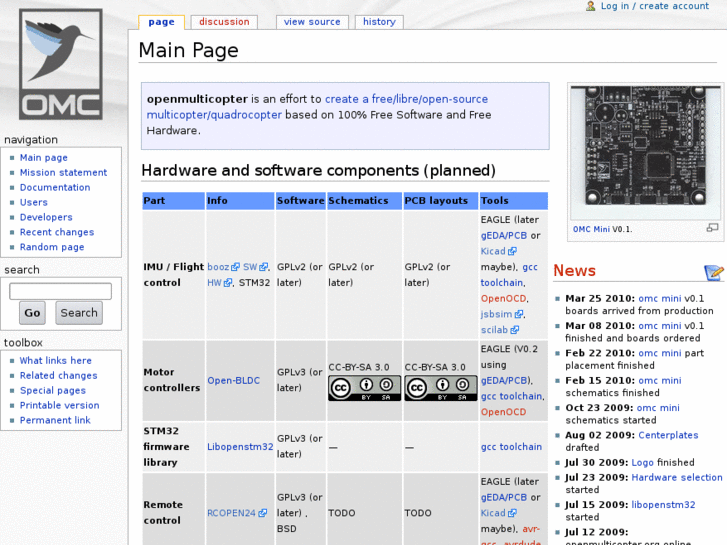Click the Creative Commons badge under PCB layouts

pos(440,388)
